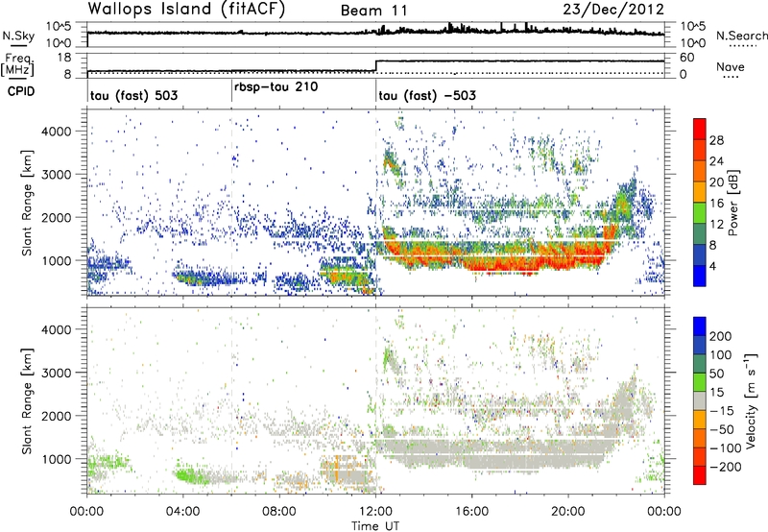Click the '2000' tick label of the power panel

tap(56, 217)
